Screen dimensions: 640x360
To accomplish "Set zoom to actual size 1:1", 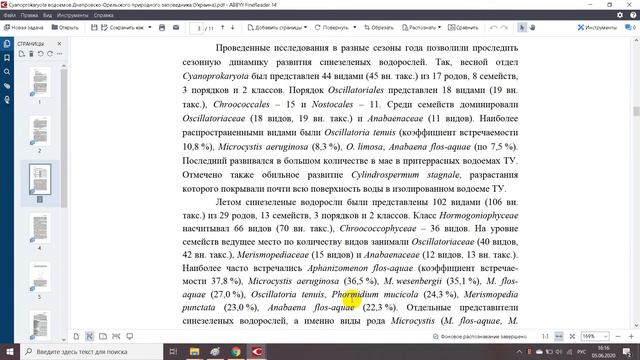I will point(545,336).
